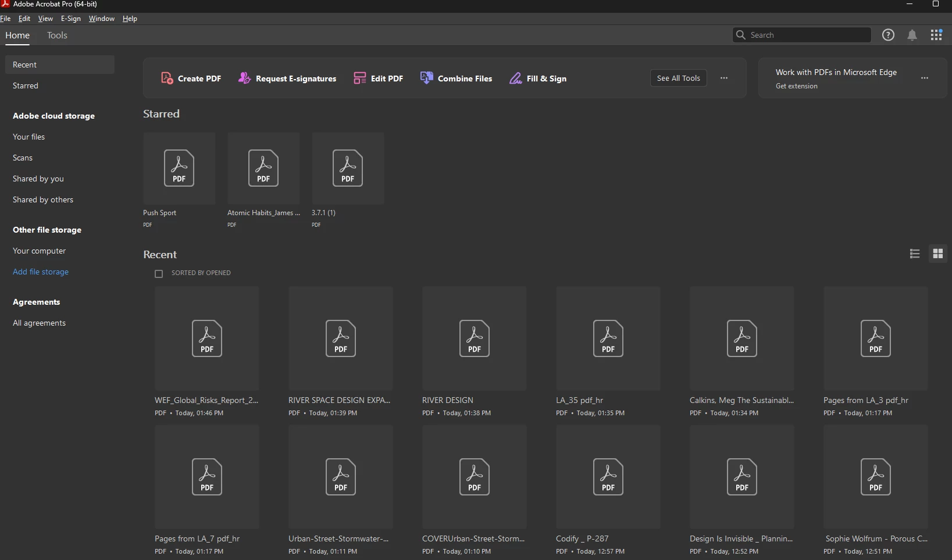
Task: Switch Recent files to list view
Action: (915, 254)
